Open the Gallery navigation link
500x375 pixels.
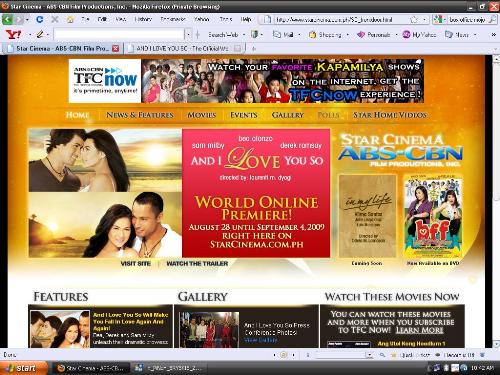[x=288, y=115]
